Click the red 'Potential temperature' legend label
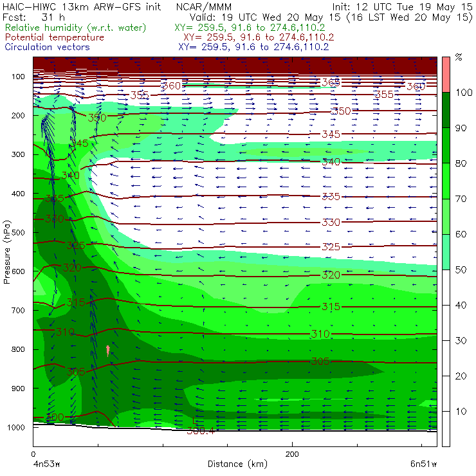The height and width of the screenshot is (476, 476). [54, 37]
